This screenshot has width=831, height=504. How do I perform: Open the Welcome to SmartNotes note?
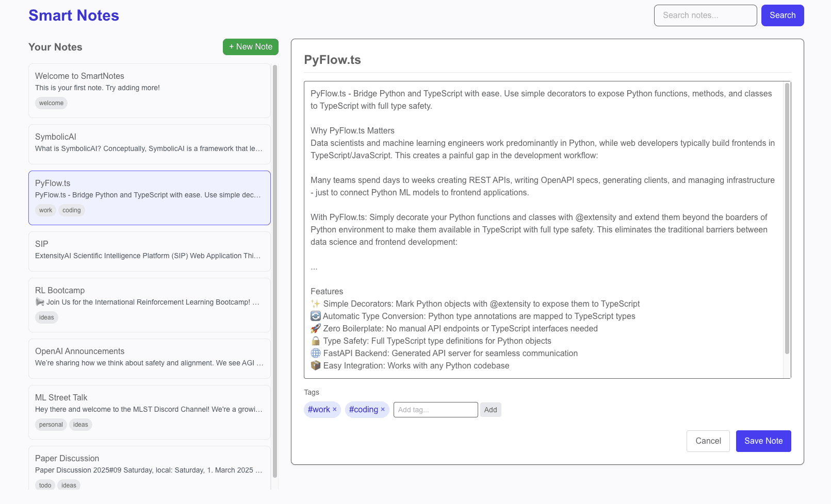(150, 91)
